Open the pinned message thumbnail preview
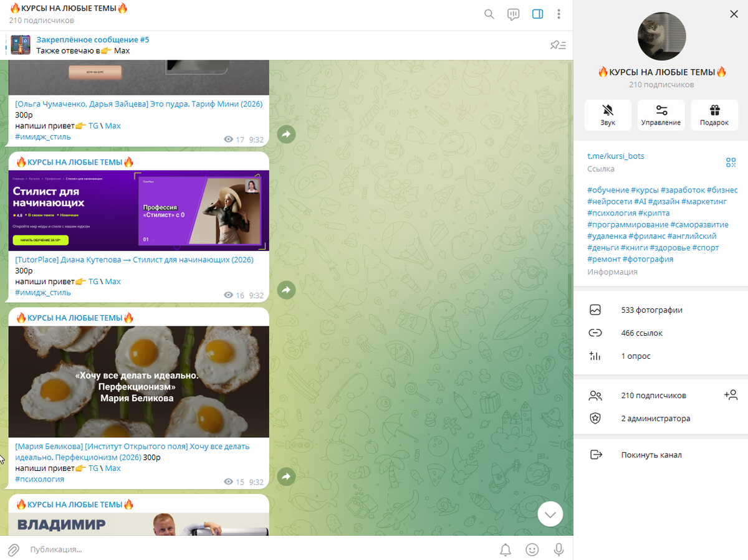The image size is (748, 560). [21, 45]
